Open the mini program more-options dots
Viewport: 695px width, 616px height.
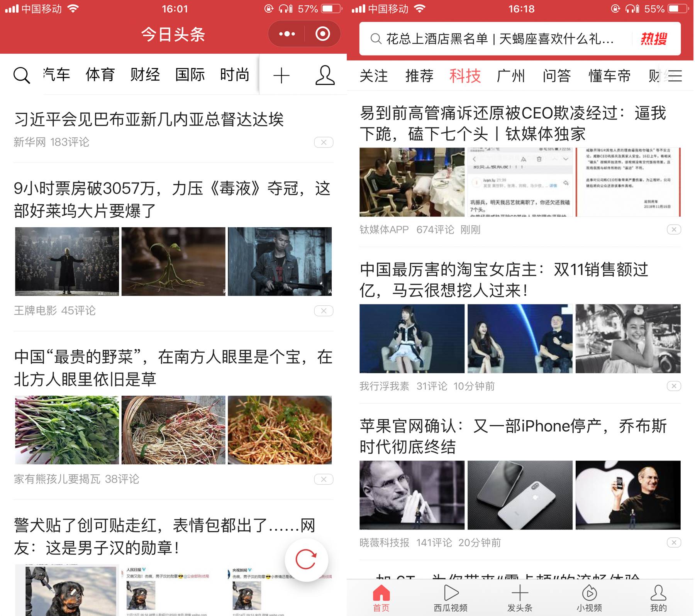(x=287, y=34)
